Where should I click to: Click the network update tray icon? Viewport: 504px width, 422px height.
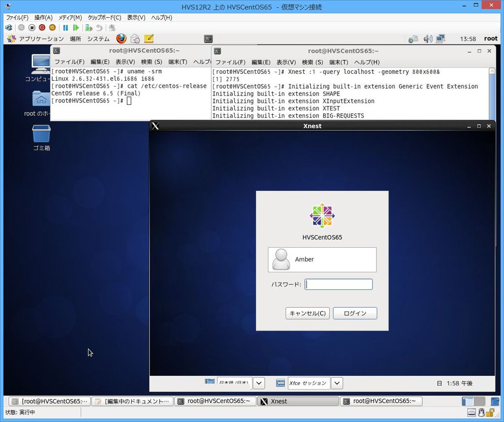click(413, 39)
